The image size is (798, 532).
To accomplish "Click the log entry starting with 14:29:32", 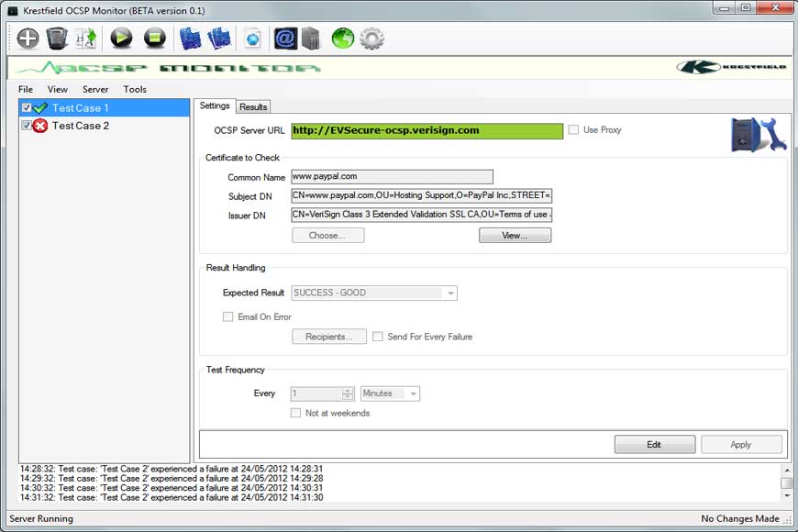I will 171,478.
